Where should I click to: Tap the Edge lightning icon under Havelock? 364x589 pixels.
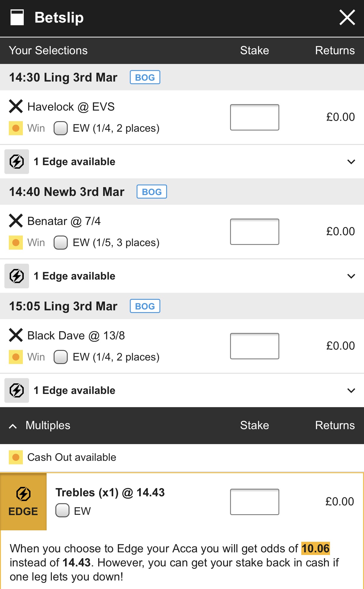pyautogui.click(x=17, y=162)
